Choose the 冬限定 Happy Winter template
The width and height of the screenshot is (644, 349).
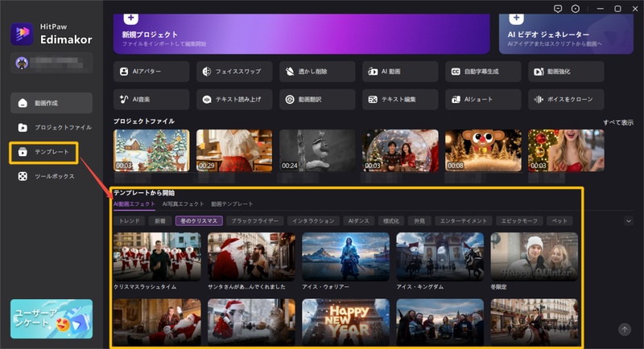pos(535,257)
